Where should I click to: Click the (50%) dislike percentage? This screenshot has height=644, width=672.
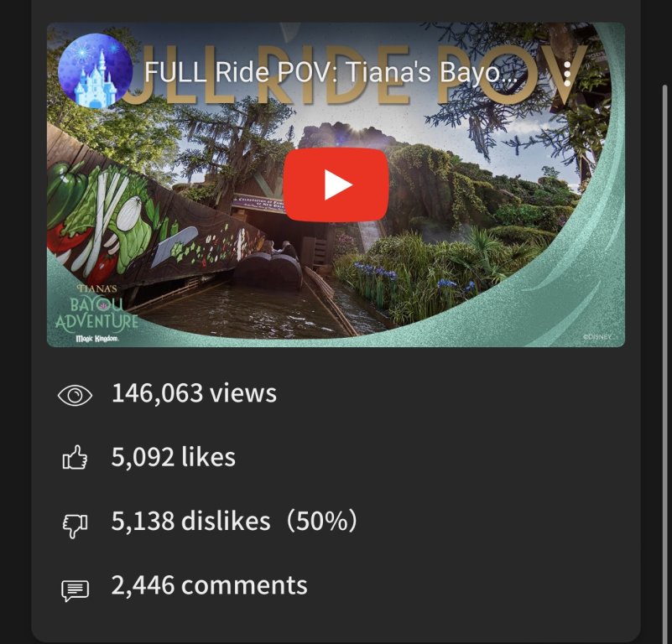point(321,521)
